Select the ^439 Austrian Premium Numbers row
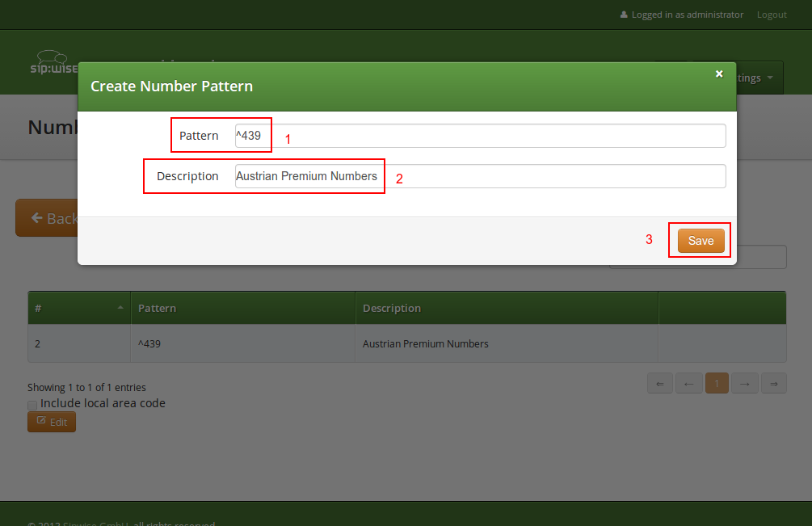The height and width of the screenshot is (526, 812). [406, 343]
